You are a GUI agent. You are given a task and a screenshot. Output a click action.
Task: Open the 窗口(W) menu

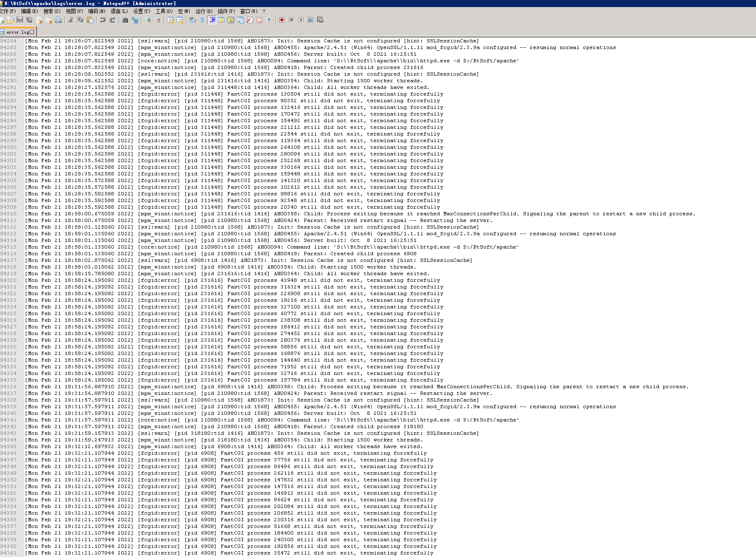tap(248, 11)
